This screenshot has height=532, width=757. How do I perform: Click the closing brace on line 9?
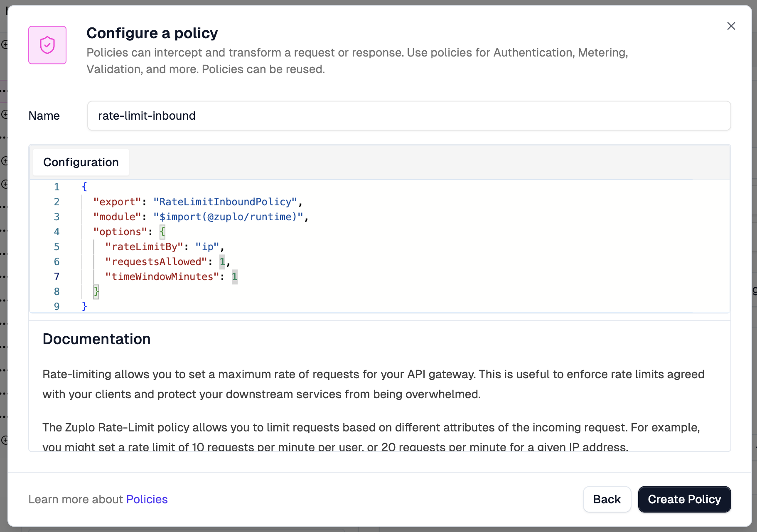(84, 307)
